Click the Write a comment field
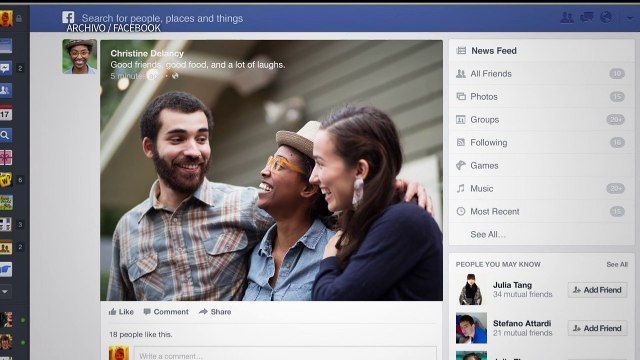 [x=285, y=354]
